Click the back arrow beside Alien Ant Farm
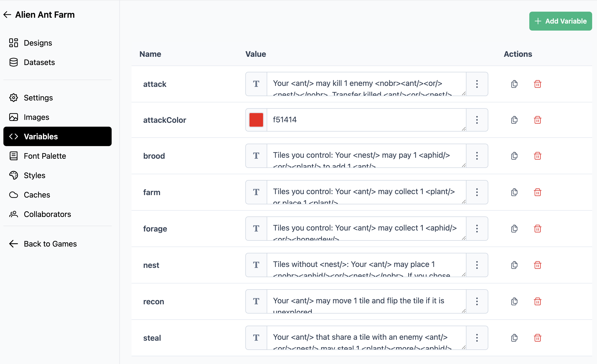597x364 pixels. 7,15
